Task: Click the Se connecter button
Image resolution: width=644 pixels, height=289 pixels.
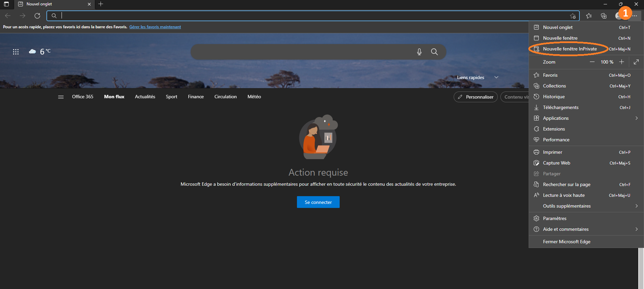Action: 318,202
